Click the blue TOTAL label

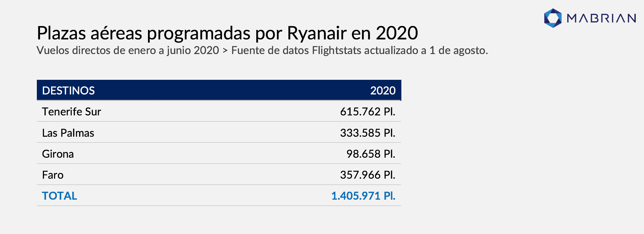pyautogui.click(x=59, y=196)
